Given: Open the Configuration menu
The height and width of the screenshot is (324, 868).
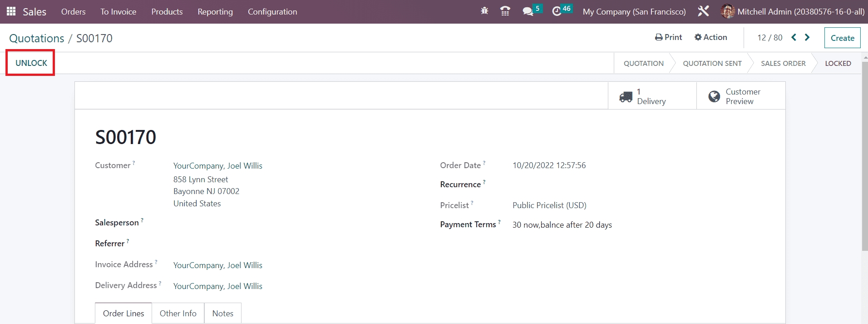Looking at the screenshot, I should click(x=272, y=11).
